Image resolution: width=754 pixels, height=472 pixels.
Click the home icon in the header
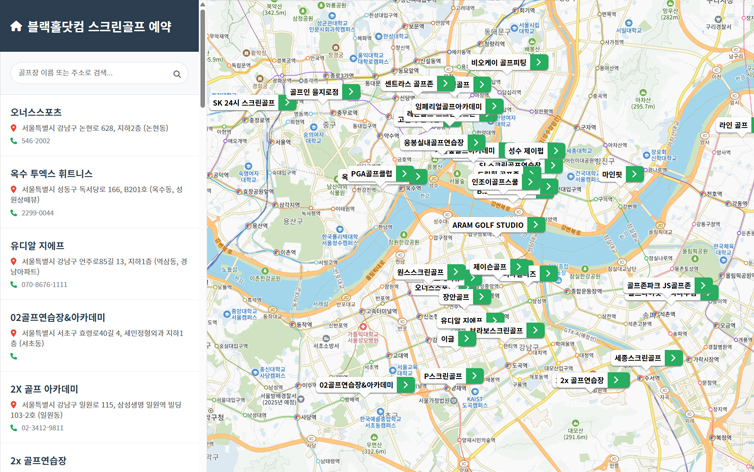point(16,26)
